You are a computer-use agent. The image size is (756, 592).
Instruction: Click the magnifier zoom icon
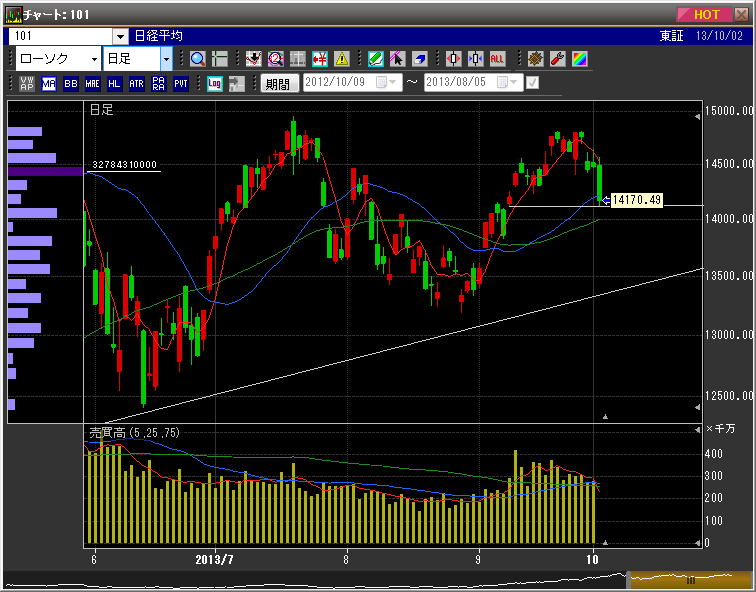coord(197,59)
